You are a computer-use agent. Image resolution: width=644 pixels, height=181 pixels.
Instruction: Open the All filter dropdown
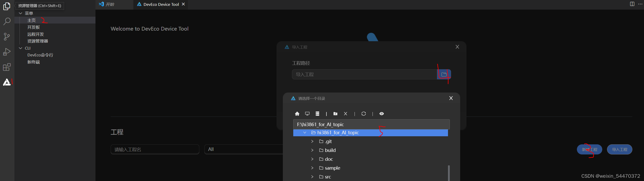[244, 149]
